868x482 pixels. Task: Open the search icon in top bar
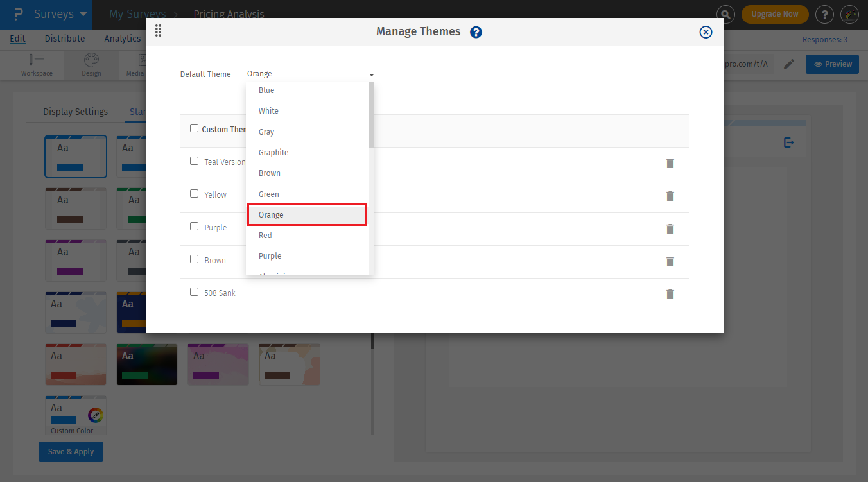tap(725, 14)
